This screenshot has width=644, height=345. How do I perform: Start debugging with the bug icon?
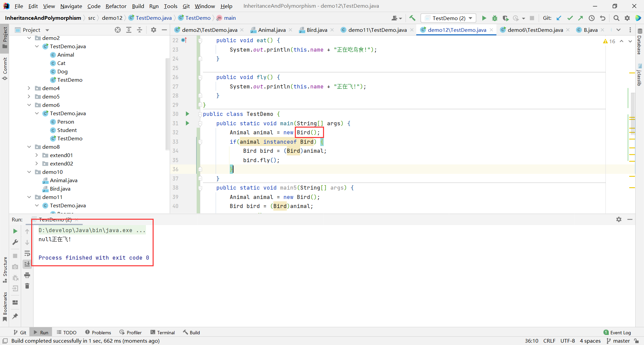coord(495,18)
